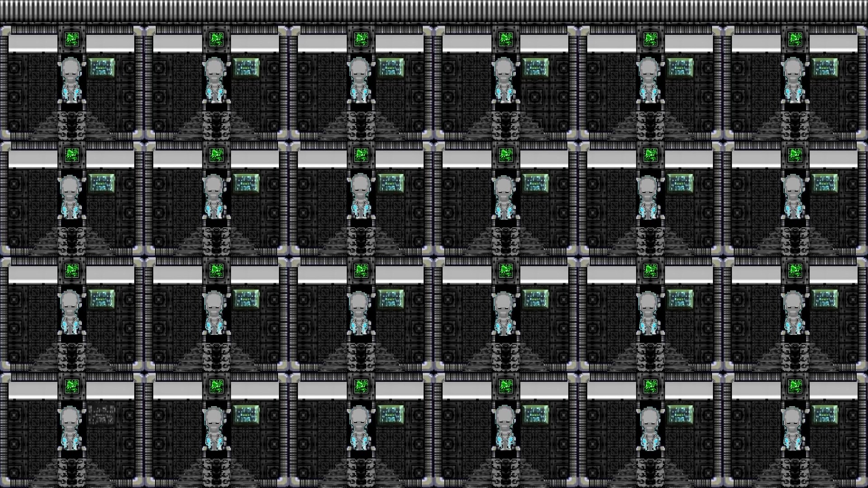Click the green screen above the second-row robot
Screen dimensions: 868x488
(x=72, y=156)
